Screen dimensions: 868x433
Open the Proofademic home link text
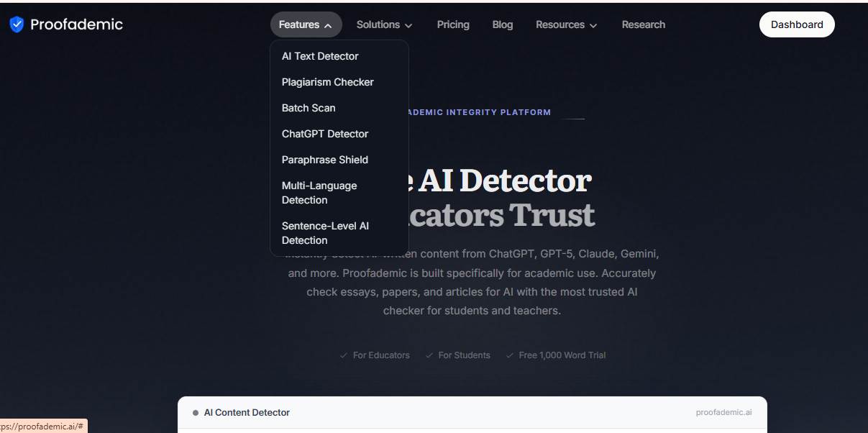tap(76, 24)
